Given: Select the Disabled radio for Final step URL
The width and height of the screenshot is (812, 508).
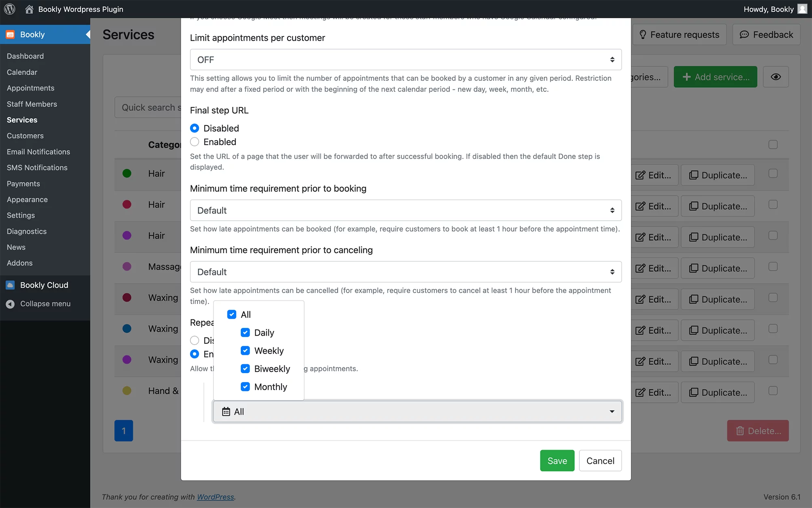Looking at the screenshot, I should (x=194, y=128).
